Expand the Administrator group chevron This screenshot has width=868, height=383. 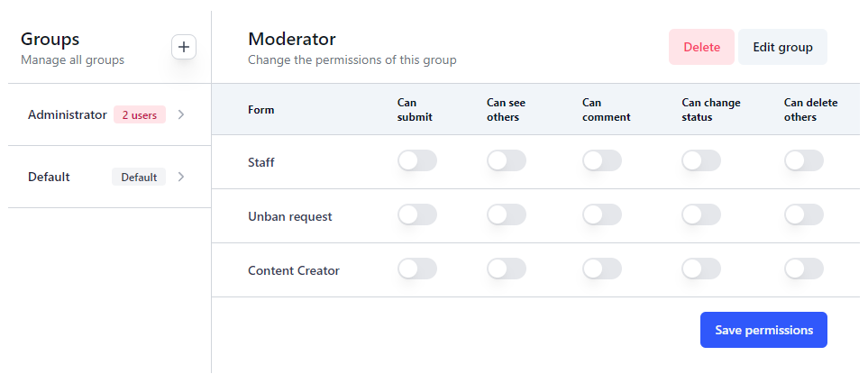[x=181, y=114]
